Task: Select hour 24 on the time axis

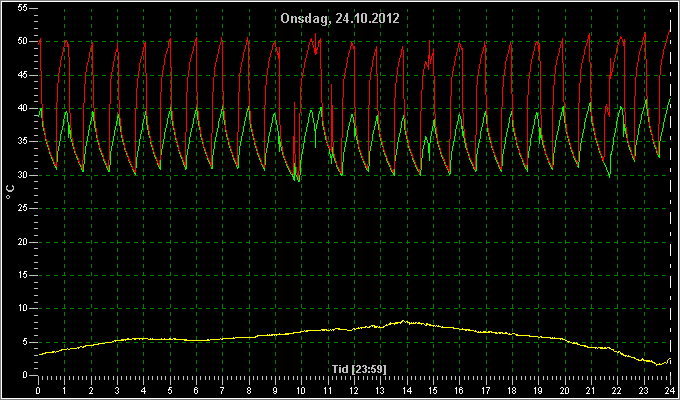Action: click(x=670, y=390)
